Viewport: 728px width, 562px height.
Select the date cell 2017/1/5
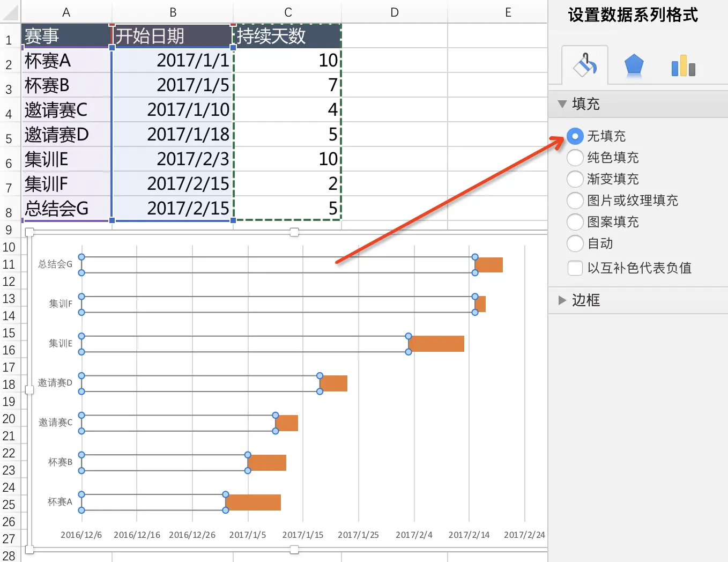coord(173,85)
